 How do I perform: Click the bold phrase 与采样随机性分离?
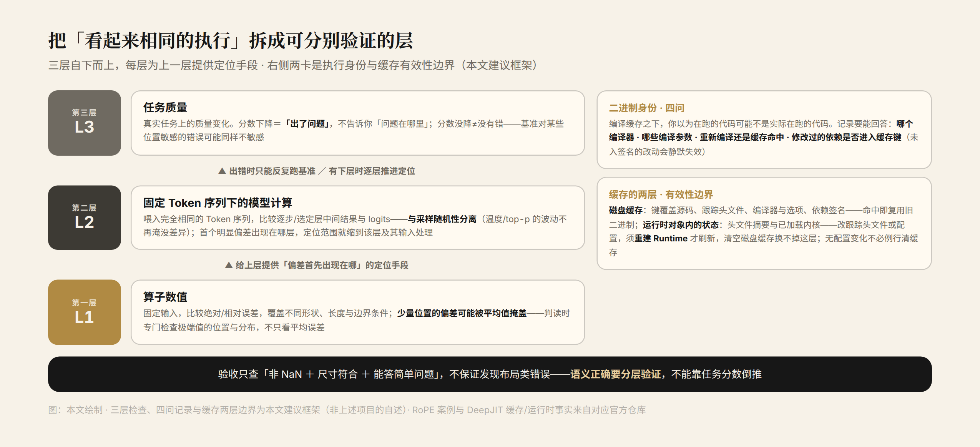point(442,219)
